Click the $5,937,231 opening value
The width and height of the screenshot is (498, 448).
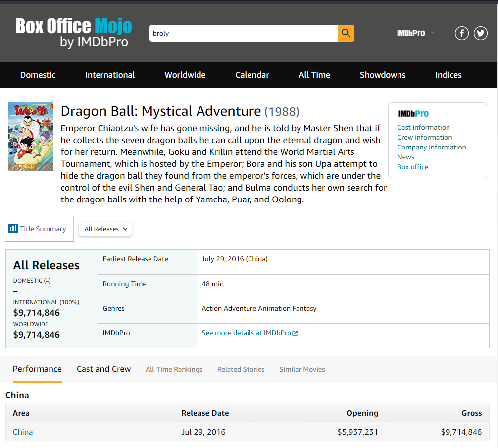tap(357, 432)
